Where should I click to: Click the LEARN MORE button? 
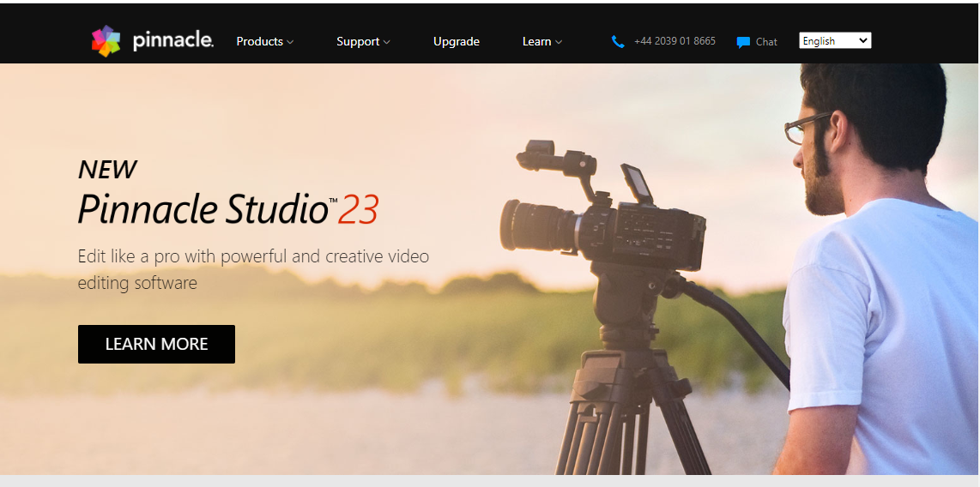click(x=156, y=344)
